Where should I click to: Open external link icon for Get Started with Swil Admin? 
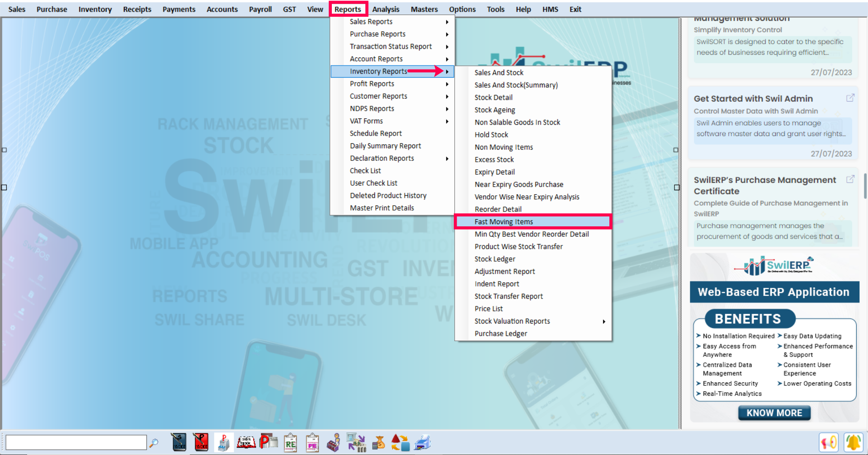(850, 98)
